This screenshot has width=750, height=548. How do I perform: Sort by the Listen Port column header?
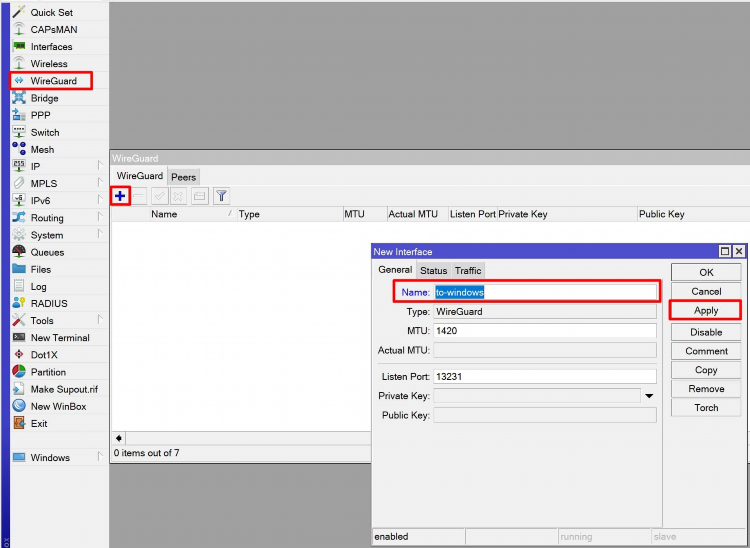click(473, 214)
